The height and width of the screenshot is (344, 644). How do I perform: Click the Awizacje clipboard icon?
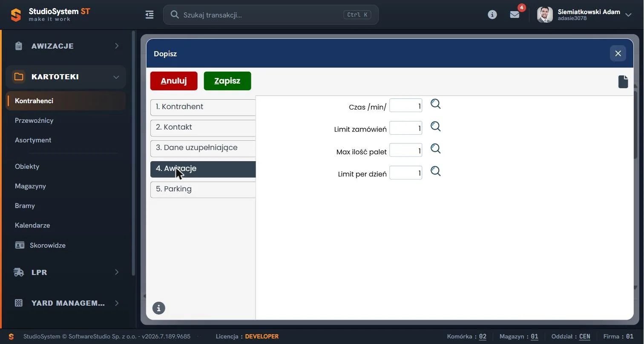pyautogui.click(x=18, y=46)
